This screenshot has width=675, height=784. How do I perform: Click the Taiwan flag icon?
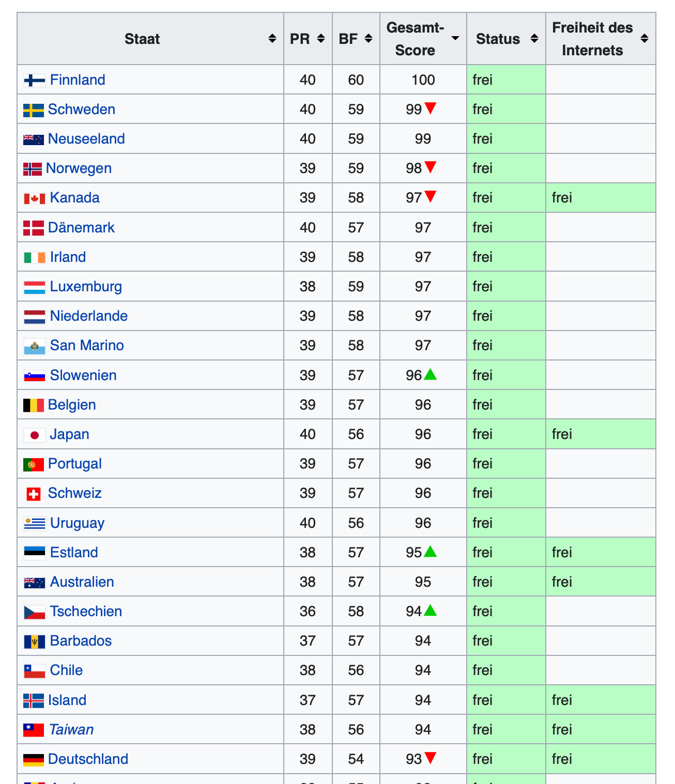tap(34, 730)
